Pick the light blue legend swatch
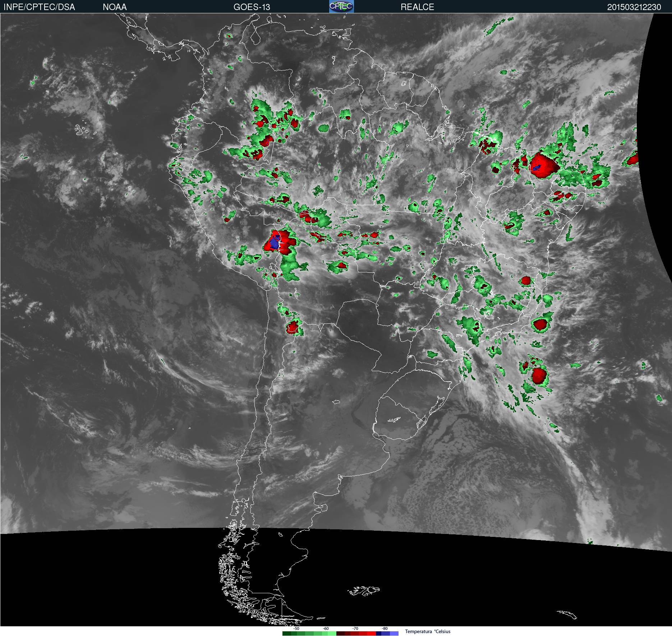The image size is (672, 636). click(x=394, y=633)
